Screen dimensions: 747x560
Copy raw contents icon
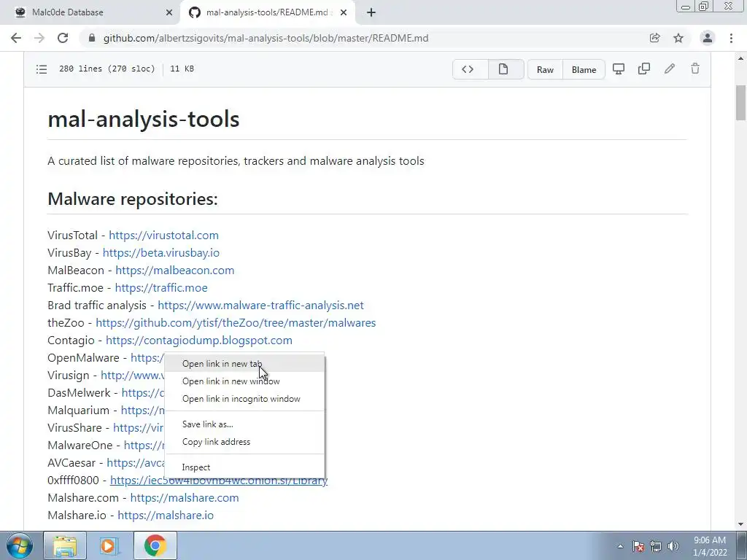point(644,69)
